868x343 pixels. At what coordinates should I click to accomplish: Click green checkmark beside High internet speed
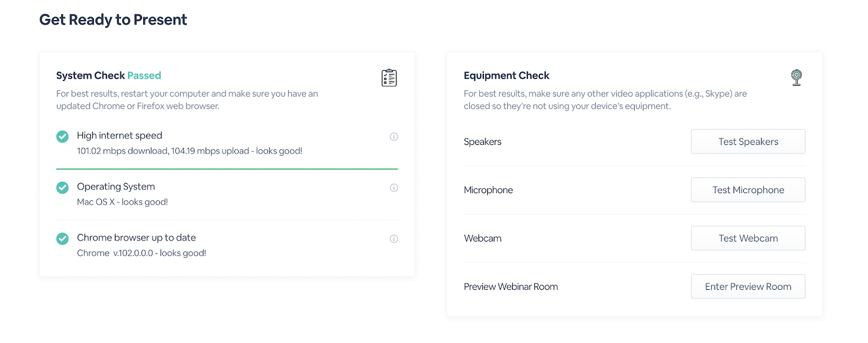(63, 136)
